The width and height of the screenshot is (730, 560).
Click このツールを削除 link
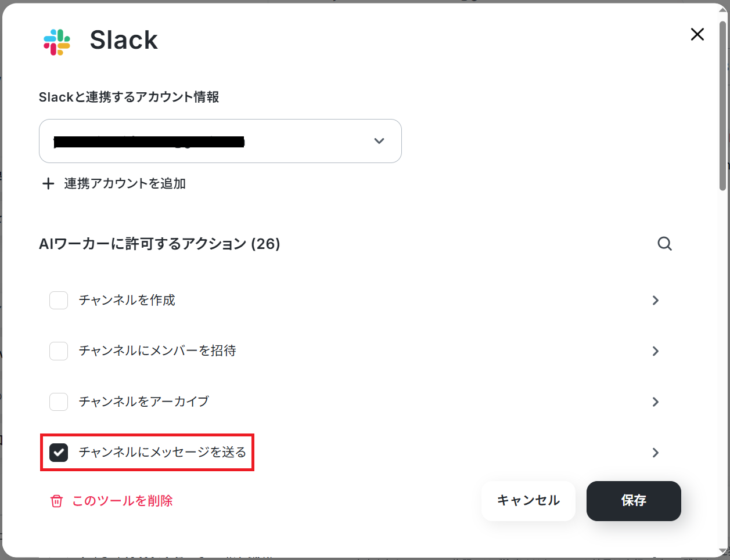tap(123, 501)
